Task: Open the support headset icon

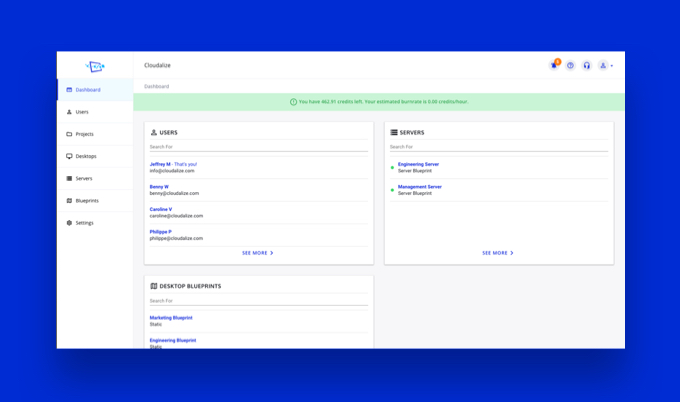Action: click(586, 65)
